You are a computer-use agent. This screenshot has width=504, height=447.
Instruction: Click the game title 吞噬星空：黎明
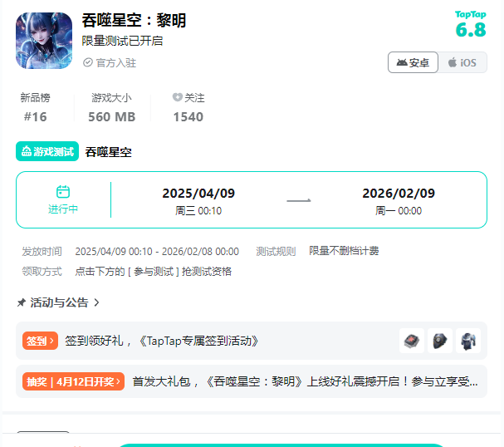(134, 21)
